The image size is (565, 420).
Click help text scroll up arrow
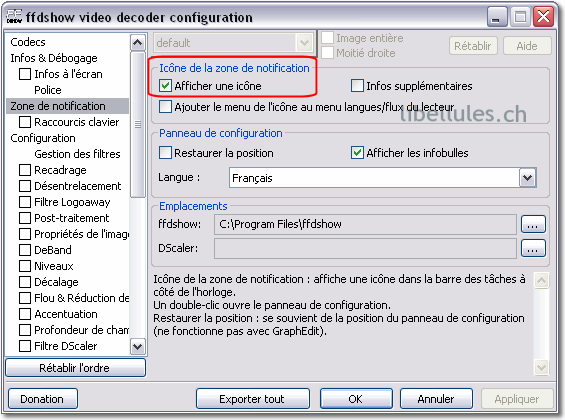[541, 281]
